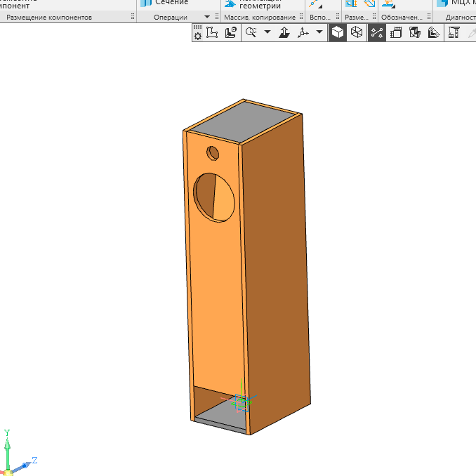Grab the Размещение компонентов panel grip handle
The height and width of the screenshot is (476, 476).
click(133, 16)
